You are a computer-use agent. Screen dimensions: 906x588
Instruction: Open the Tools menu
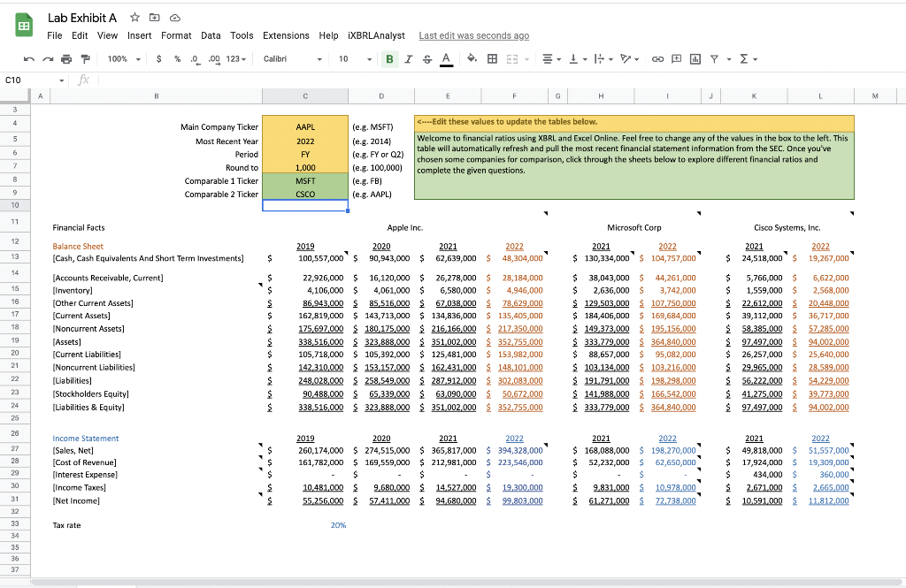[242, 35]
